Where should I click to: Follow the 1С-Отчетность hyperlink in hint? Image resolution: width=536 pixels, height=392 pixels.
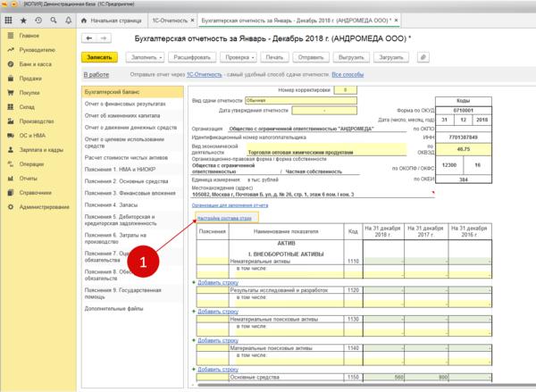tap(204, 74)
